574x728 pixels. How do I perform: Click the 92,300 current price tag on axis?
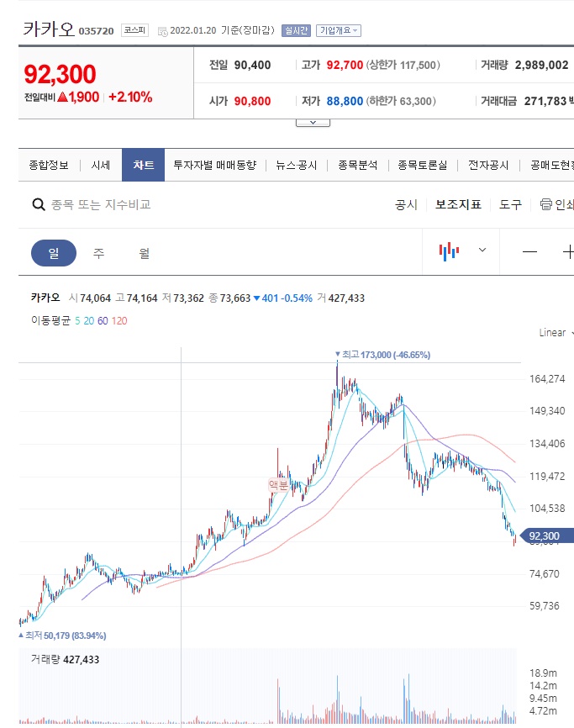546,535
